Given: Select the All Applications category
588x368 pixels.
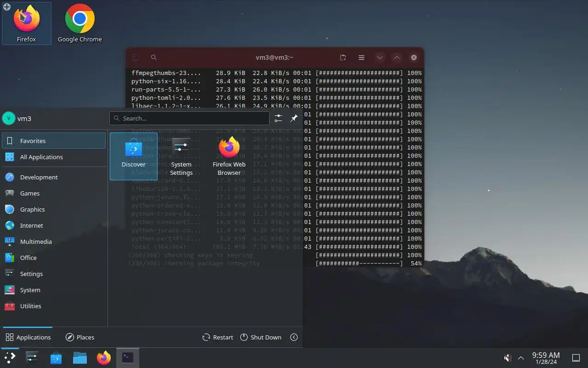Looking at the screenshot, I should 54,157.
